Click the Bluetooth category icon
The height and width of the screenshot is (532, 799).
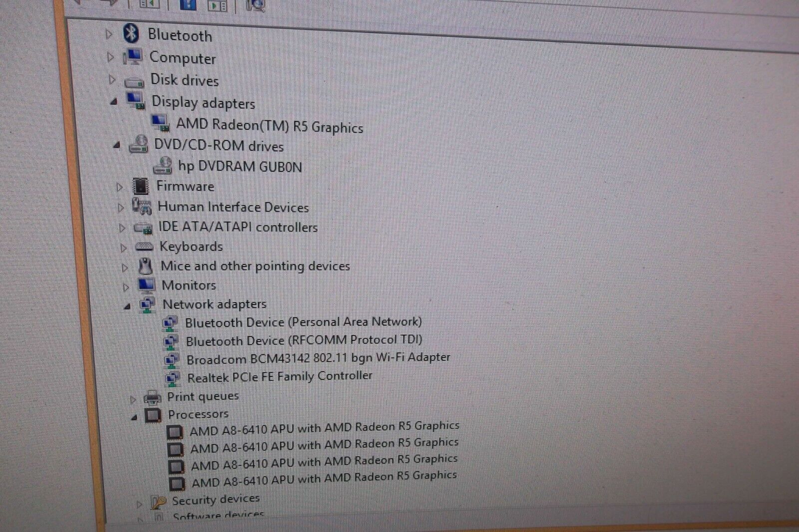coord(131,33)
